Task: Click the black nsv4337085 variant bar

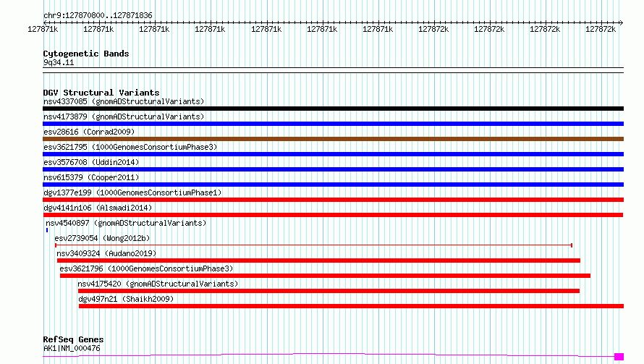Action: (x=333, y=109)
